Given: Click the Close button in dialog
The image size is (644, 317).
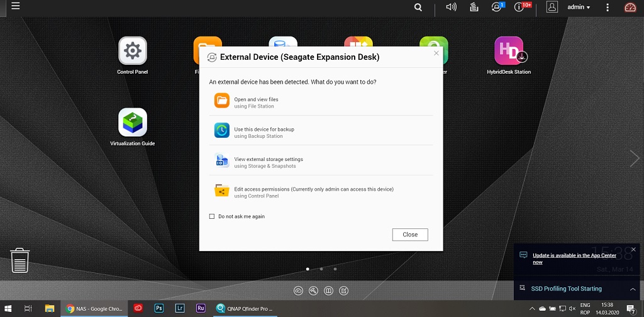Looking at the screenshot, I should [410, 235].
